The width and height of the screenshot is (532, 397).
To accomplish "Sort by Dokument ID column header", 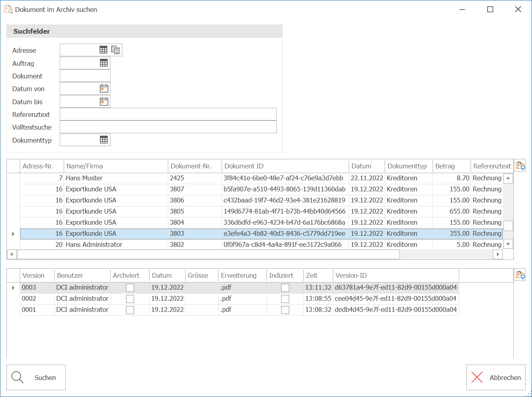I will pos(285,166).
